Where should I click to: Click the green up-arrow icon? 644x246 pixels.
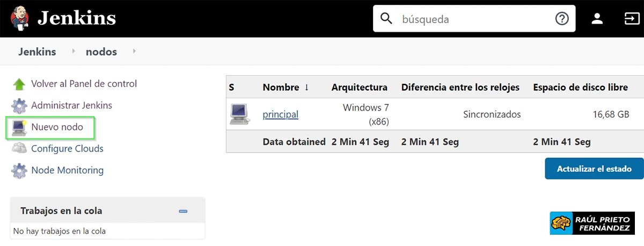(19, 84)
